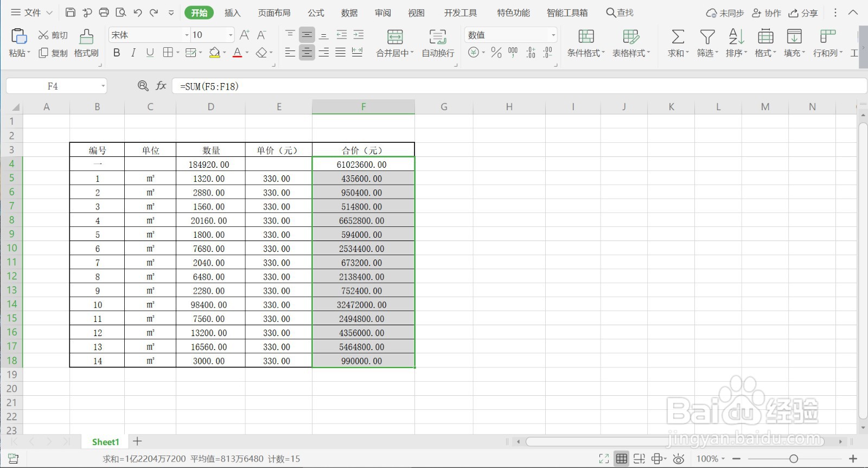Toggle align left
This screenshot has height=468, width=868.
[290, 53]
